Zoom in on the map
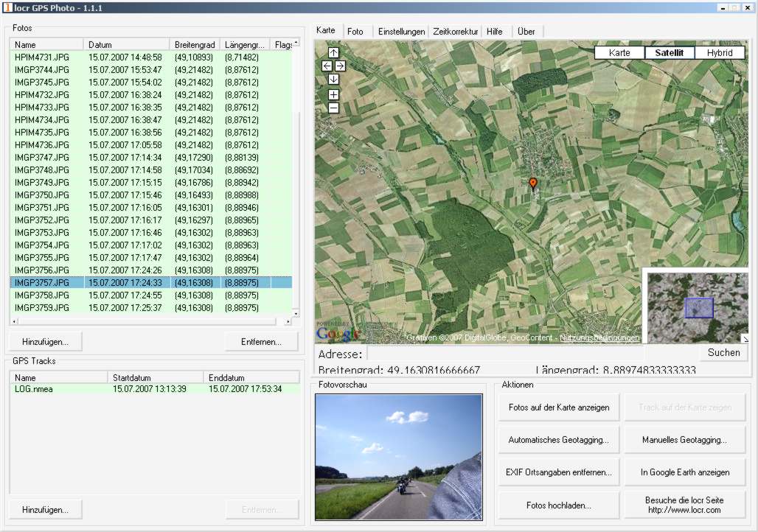Screen dimensions: 758x532 pos(333,95)
